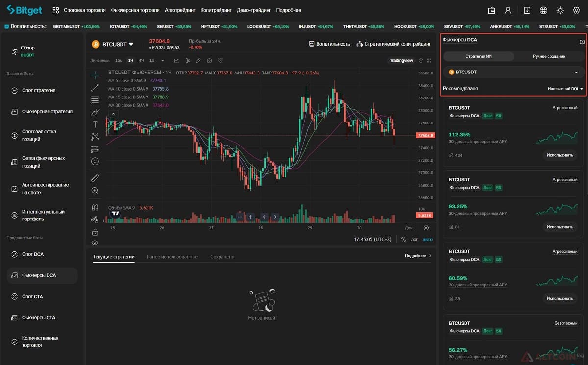Viewport: 588px width, 365px height.
Task: Open Волатильность link above chart
Action: 329,44
